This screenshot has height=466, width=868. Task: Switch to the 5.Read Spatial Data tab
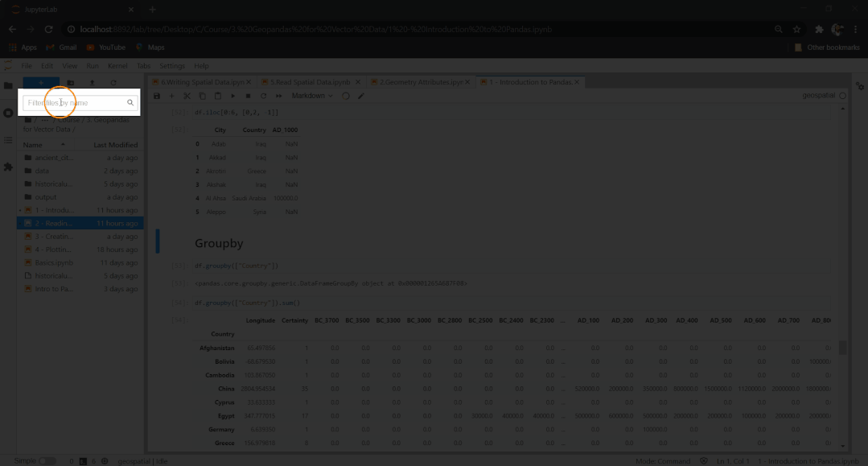click(310, 82)
